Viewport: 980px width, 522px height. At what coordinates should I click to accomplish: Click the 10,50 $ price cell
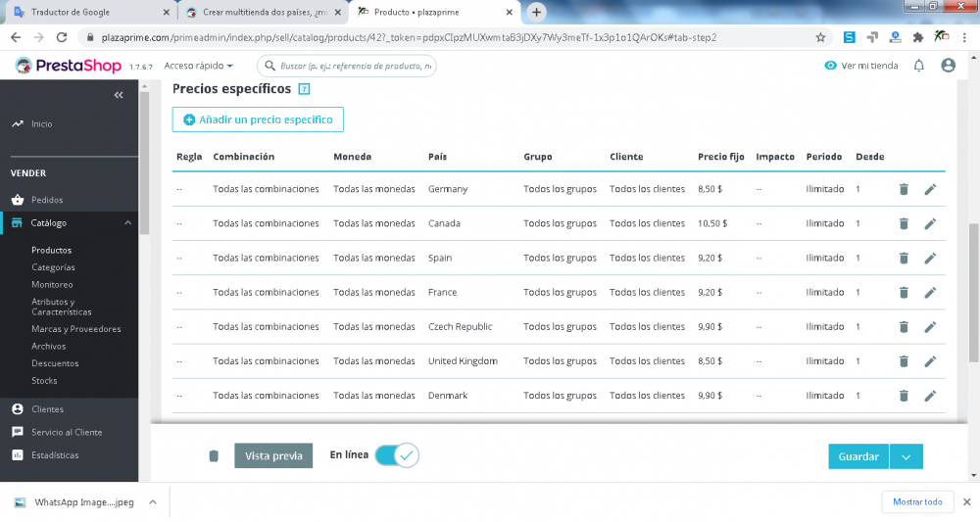712,223
